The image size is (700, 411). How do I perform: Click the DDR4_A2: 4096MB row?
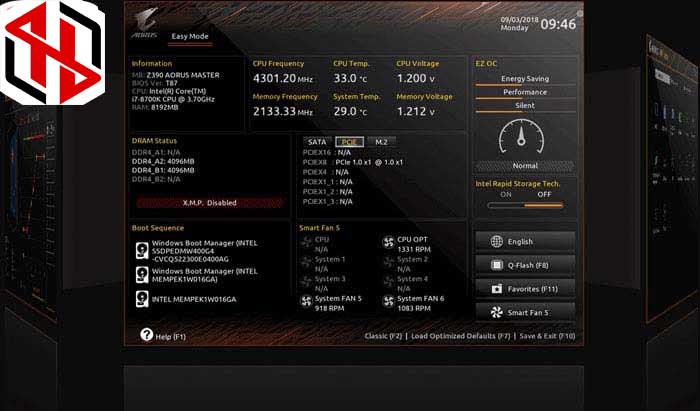(x=163, y=162)
